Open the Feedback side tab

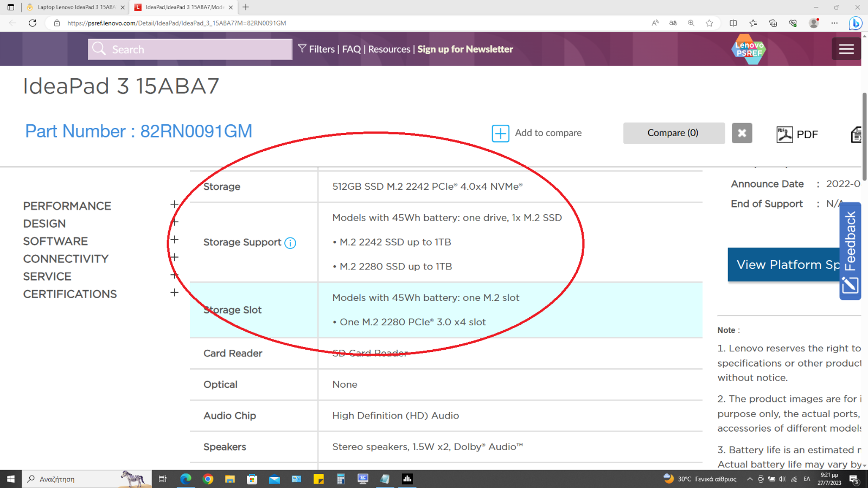pos(850,251)
